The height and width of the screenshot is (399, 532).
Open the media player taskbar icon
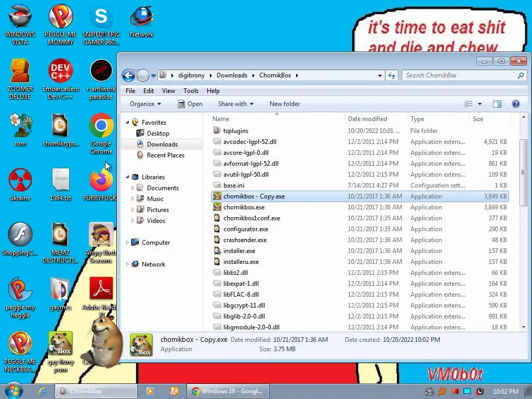150,391
